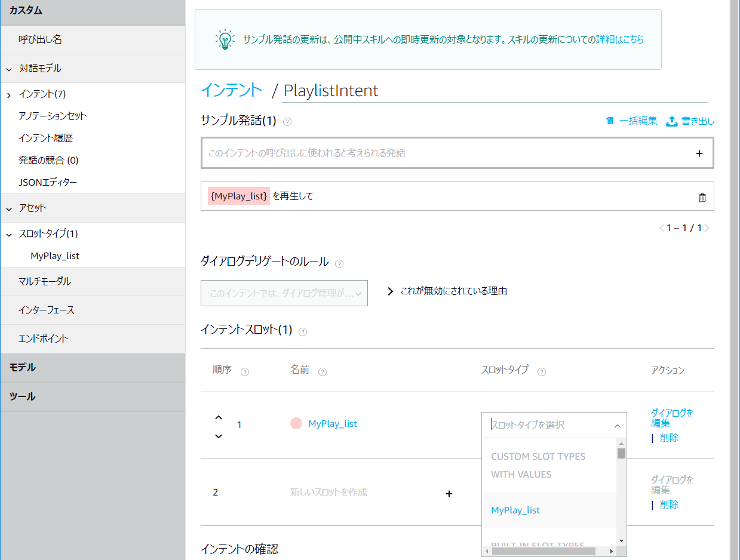Click the plus icon to add utterance
Image resolution: width=740 pixels, height=560 pixels.
[x=699, y=153]
